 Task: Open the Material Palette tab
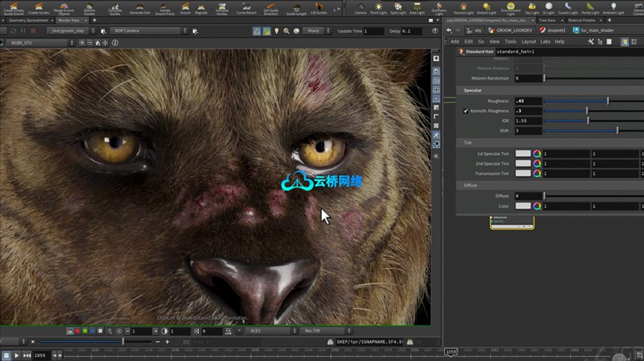(x=581, y=21)
